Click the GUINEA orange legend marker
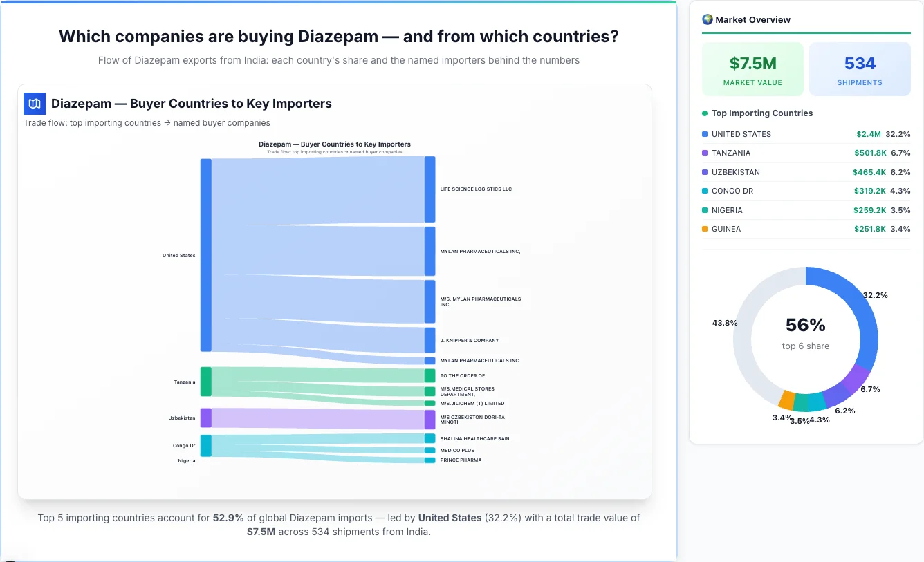This screenshot has width=924, height=562. point(703,229)
